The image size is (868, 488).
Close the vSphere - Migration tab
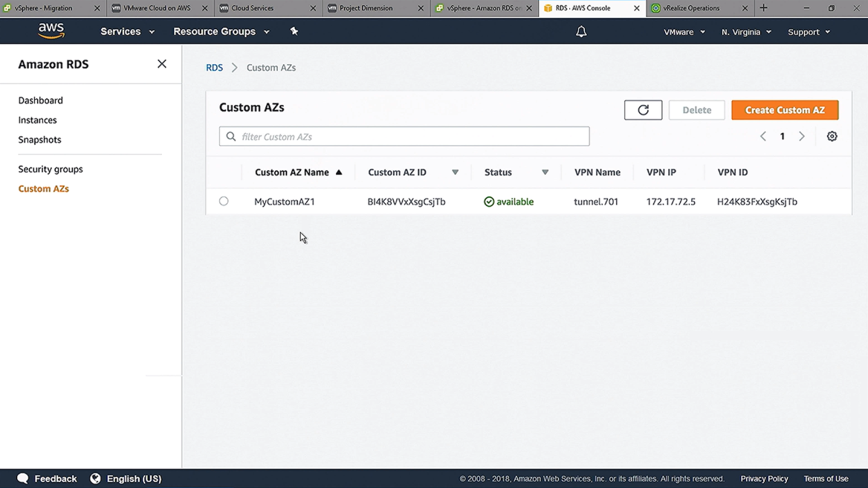pos(97,8)
